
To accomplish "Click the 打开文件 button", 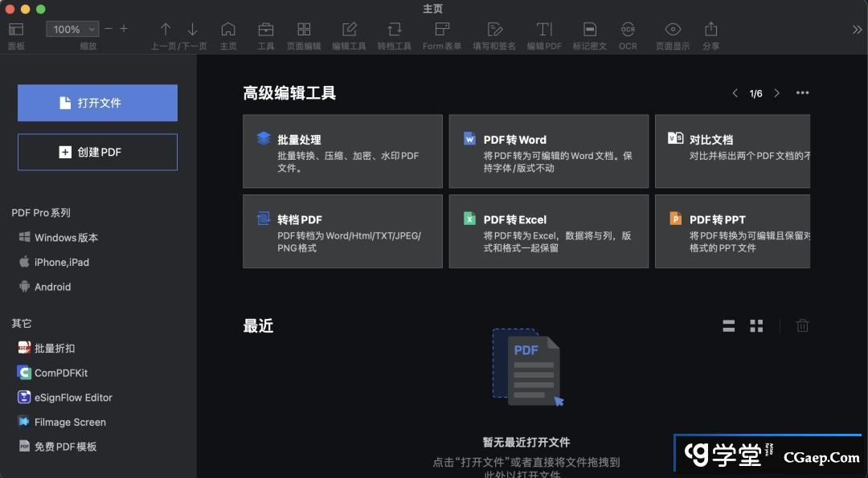I will [97, 103].
